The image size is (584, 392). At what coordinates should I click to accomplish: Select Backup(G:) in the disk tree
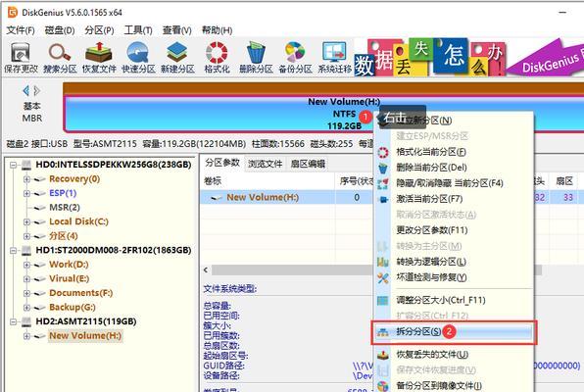pyautogui.click(x=73, y=308)
